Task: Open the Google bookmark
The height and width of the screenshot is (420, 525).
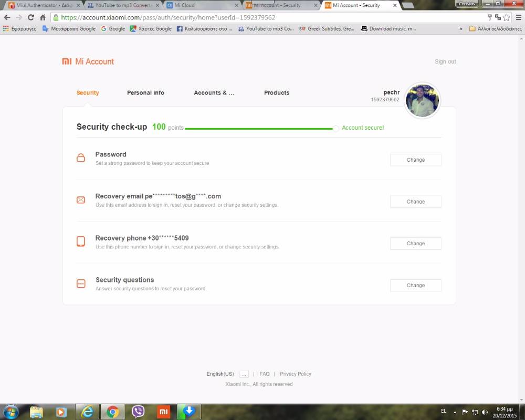Action: pyautogui.click(x=113, y=29)
